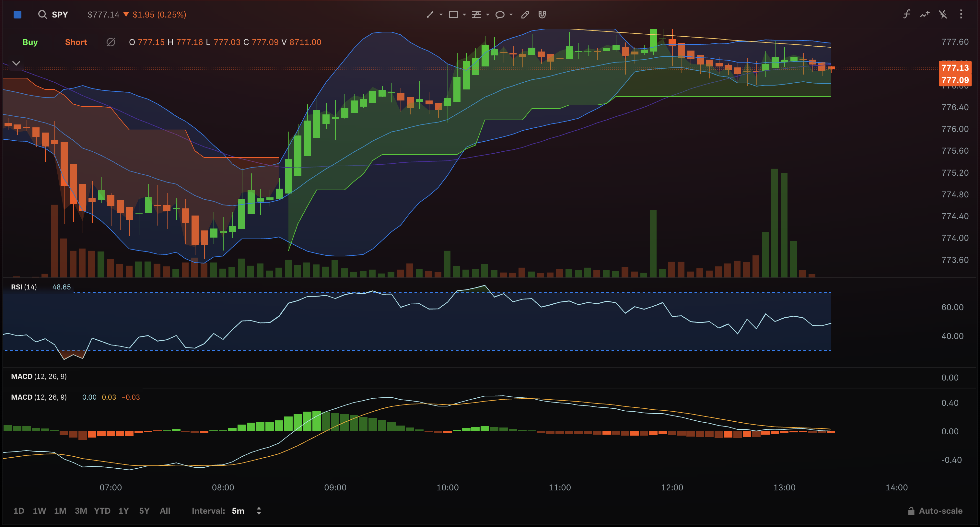
Task: Collapse the chart legend with the chevron
Action: [x=16, y=63]
